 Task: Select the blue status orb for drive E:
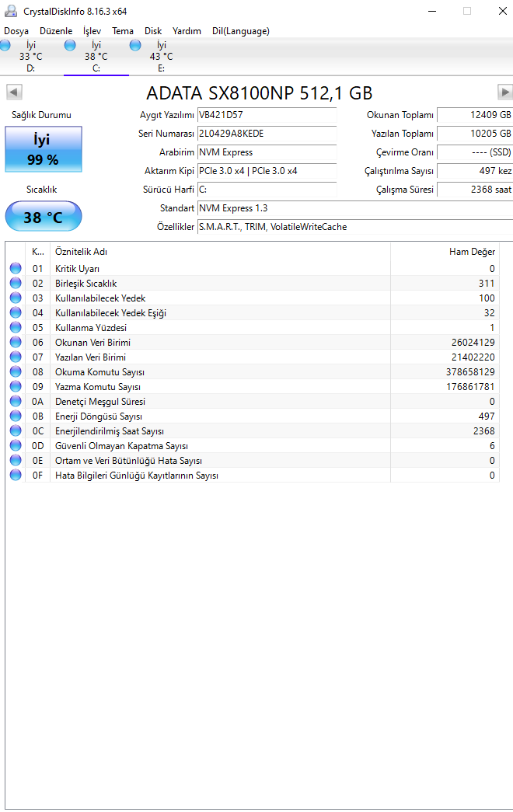tap(135, 46)
